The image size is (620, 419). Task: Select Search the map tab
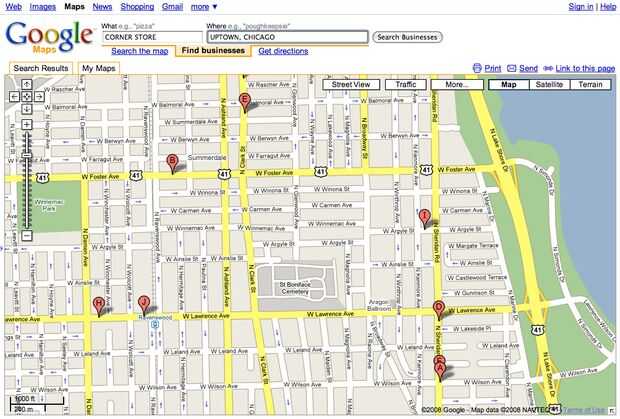(x=140, y=51)
